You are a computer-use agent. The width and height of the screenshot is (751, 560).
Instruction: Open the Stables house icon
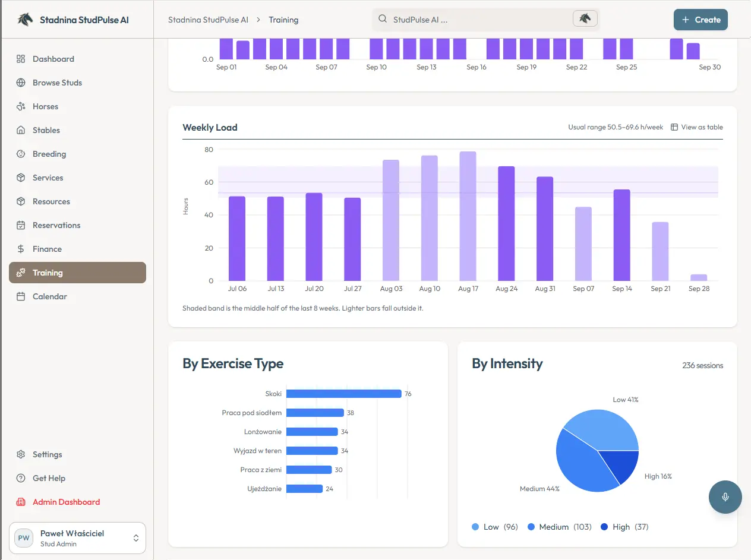coord(21,130)
